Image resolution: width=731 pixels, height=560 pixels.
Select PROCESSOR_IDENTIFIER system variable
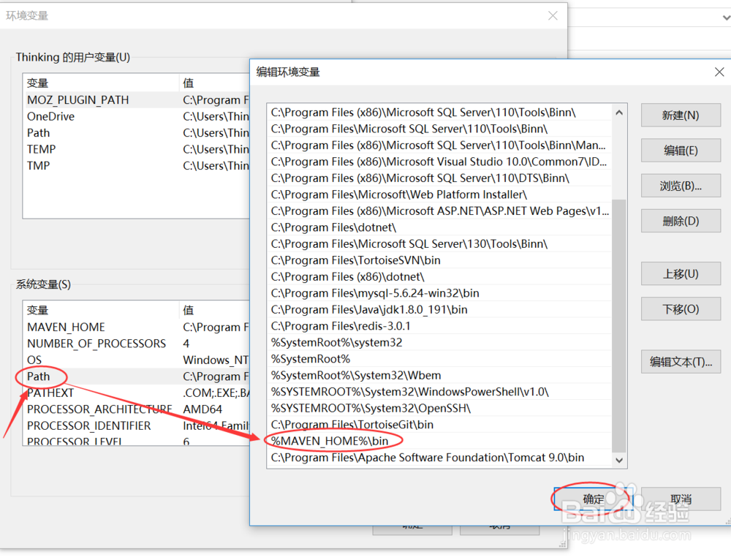coord(136,425)
